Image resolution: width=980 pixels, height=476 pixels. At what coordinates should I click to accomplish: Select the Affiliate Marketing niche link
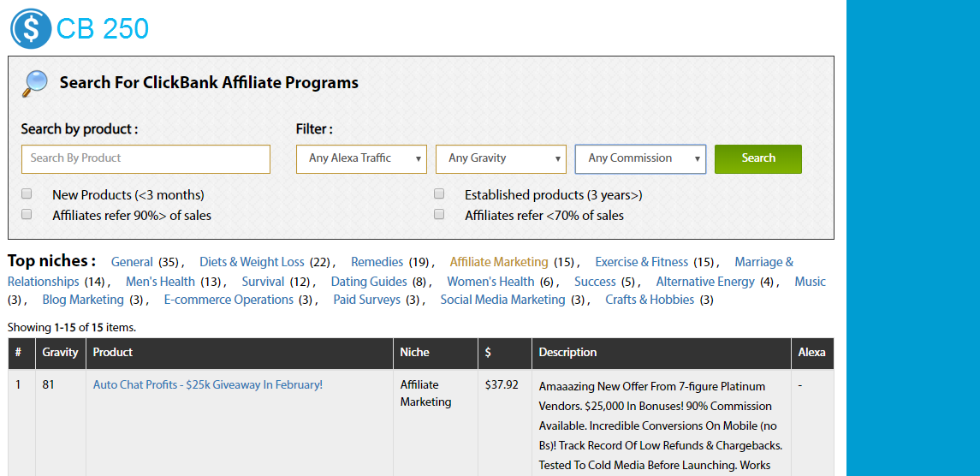(x=499, y=262)
